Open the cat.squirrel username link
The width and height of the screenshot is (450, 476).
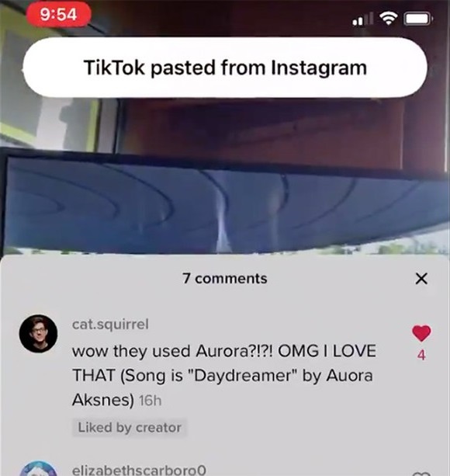(110, 325)
